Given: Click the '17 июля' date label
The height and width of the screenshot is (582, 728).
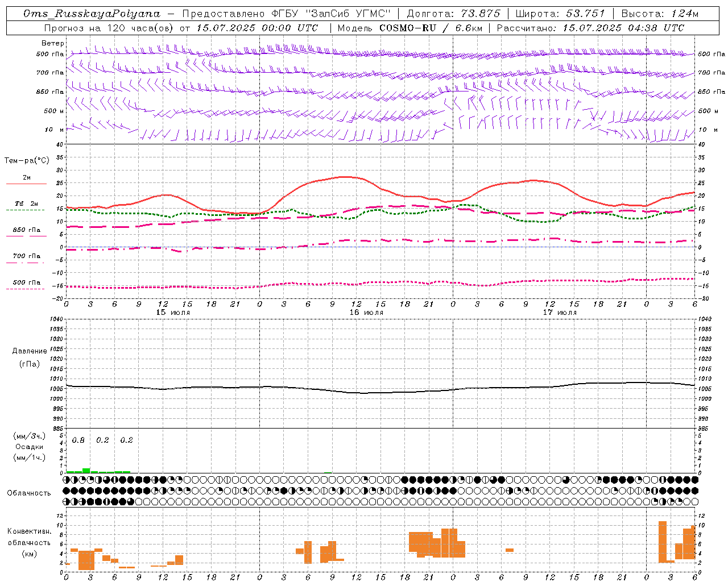Looking at the screenshot, I should click(x=560, y=313).
